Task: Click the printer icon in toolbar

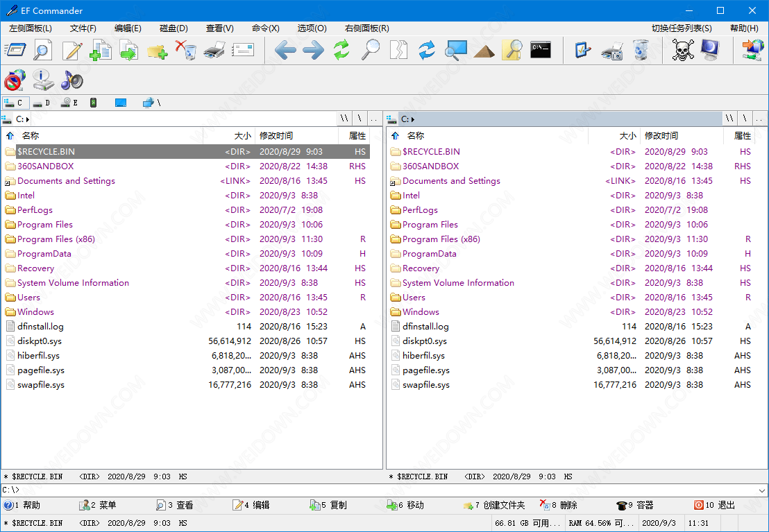Action: coord(214,50)
